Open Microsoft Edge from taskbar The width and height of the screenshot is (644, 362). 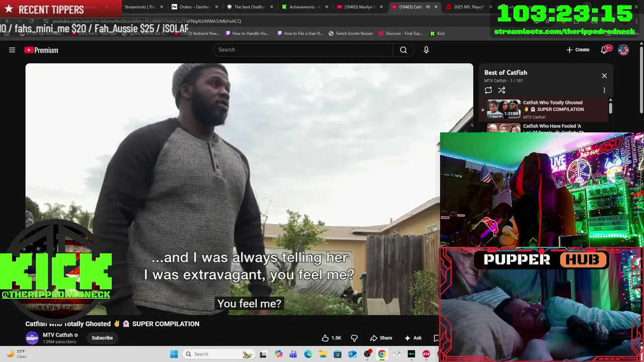pyautogui.click(x=308, y=354)
